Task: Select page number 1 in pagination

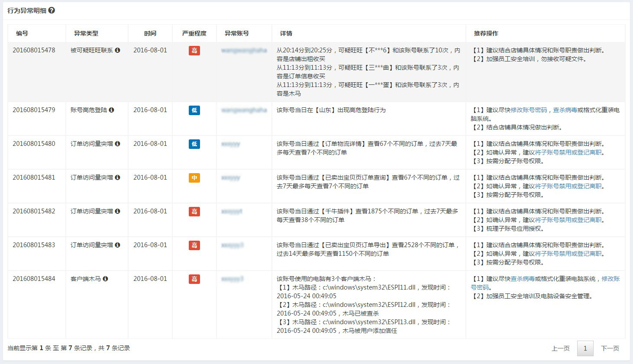Action: [585, 348]
